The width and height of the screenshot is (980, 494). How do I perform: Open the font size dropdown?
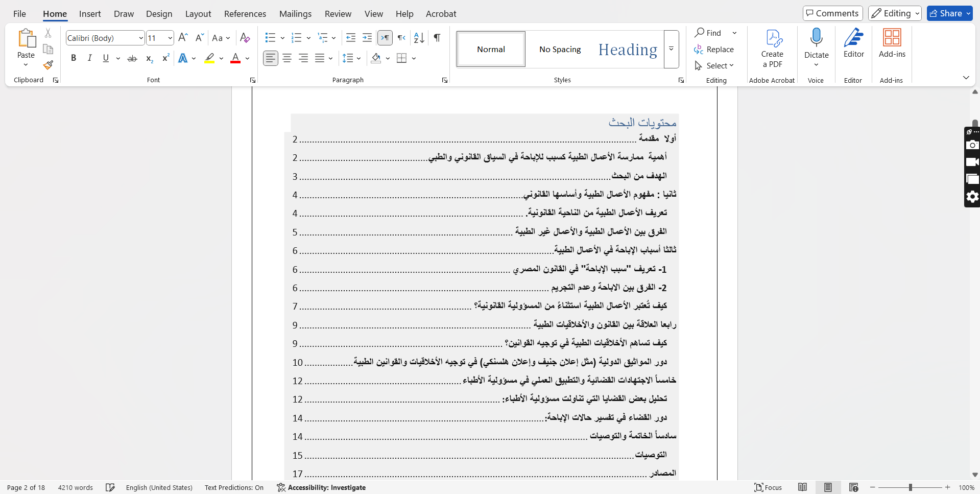coord(170,38)
